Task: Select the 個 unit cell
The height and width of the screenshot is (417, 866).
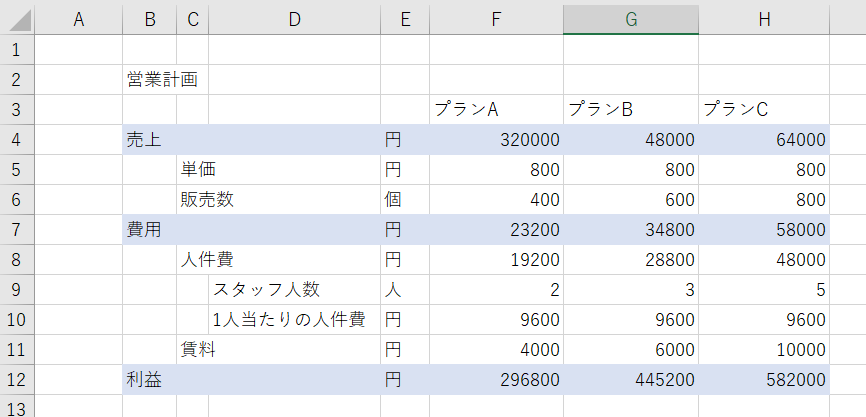Action: (405, 199)
